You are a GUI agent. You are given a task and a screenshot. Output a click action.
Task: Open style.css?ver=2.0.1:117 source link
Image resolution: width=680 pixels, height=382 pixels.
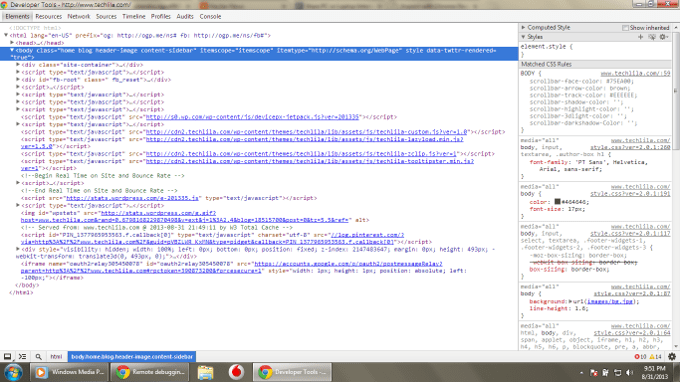coord(630,234)
